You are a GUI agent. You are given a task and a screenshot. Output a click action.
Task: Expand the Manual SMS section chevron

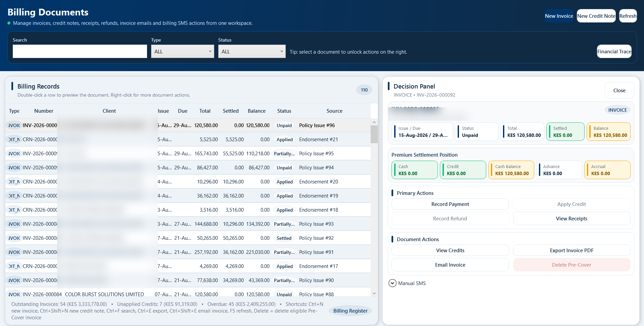(x=392, y=283)
